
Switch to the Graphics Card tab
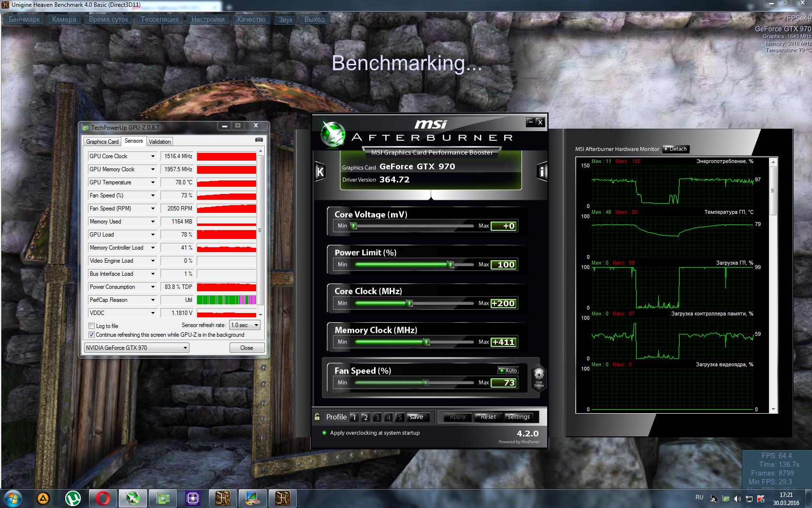(x=102, y=142)
